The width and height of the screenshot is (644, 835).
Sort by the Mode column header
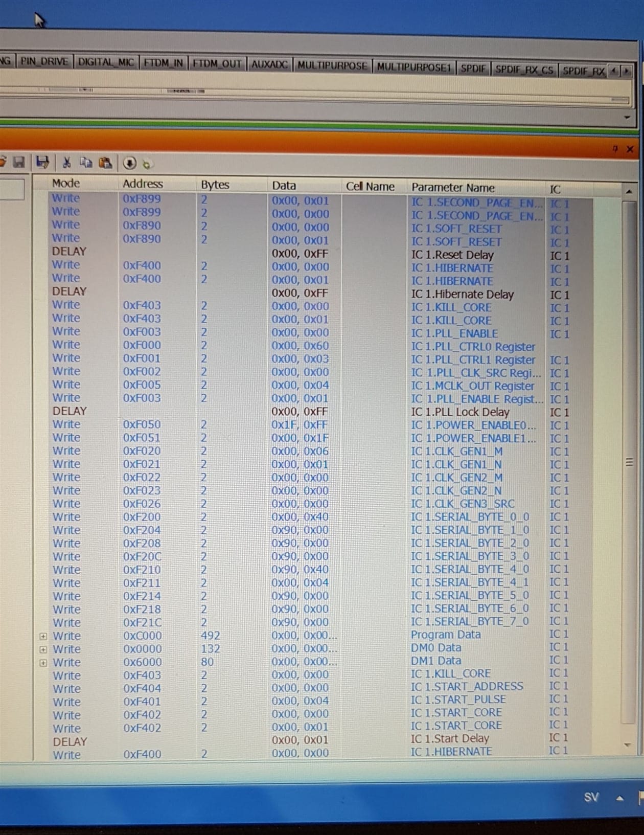point(66,183)
